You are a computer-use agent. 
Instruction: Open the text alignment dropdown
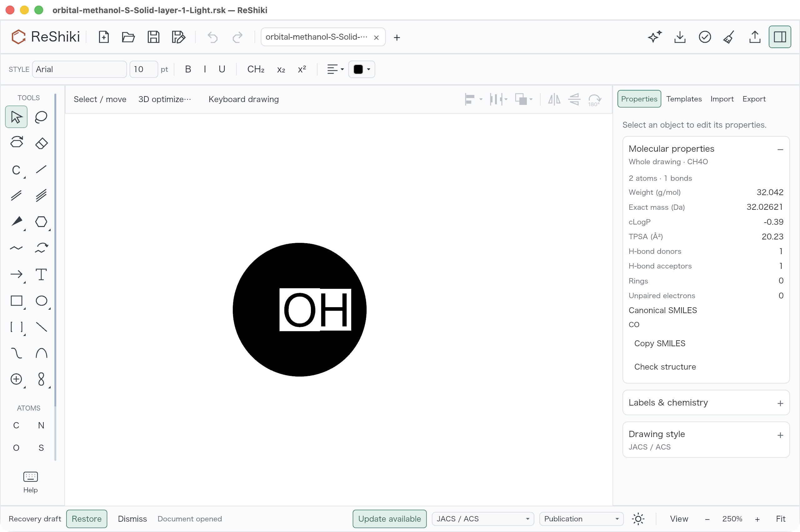[335, 69]
